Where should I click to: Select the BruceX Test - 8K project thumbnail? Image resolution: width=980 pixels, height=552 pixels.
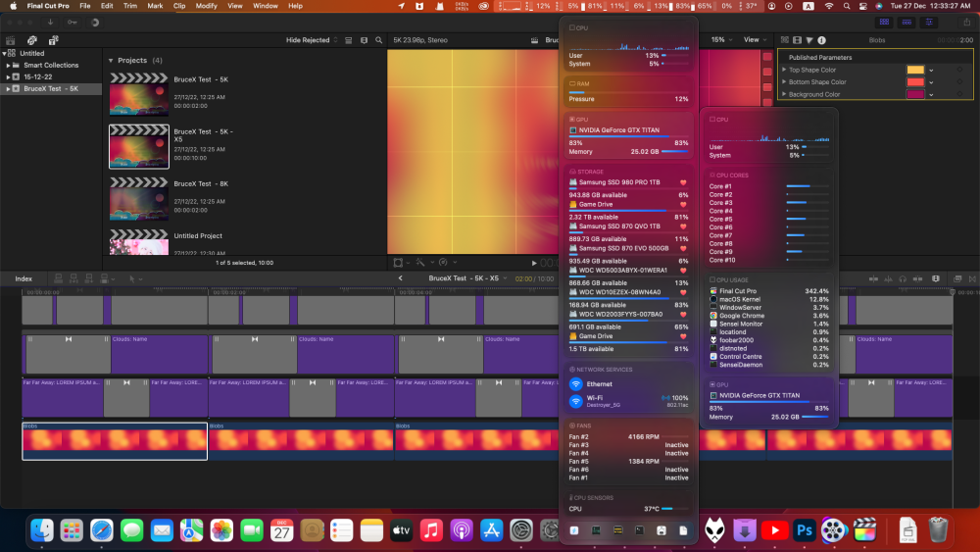pos(139,199)
